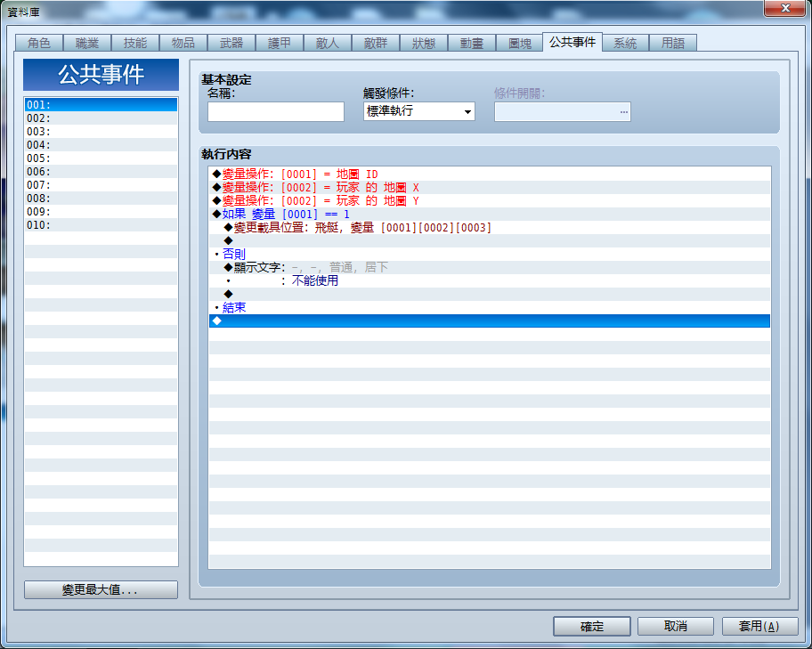
Task: Go to the 狀態 tab
Action: (424, 43)
